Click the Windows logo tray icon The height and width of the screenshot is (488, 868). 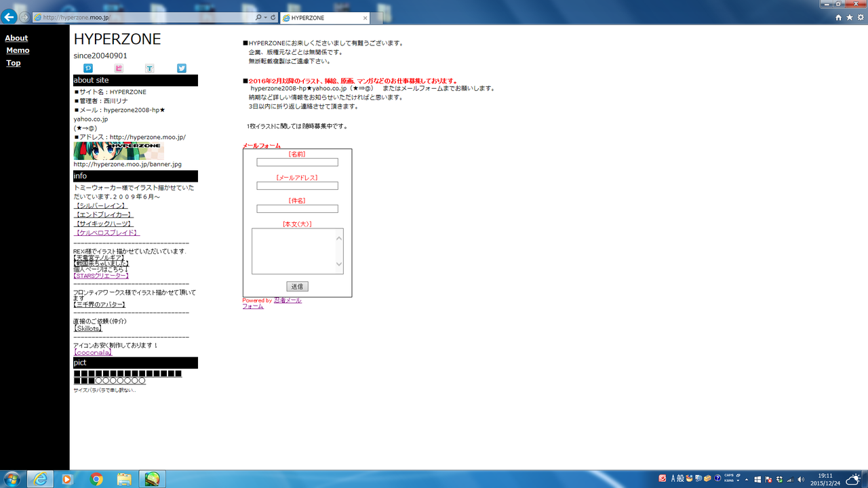[758, 479]
